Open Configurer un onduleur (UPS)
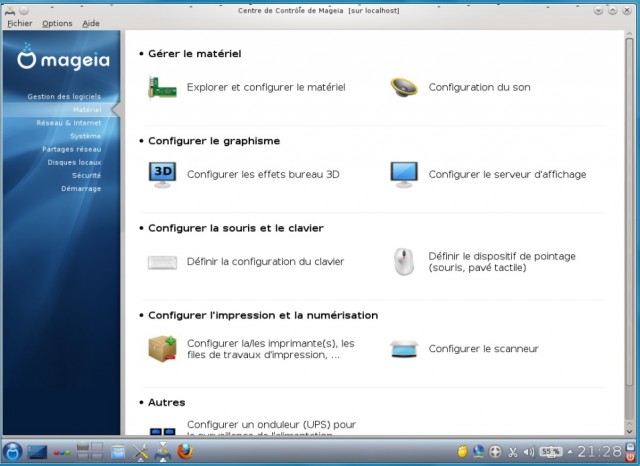The width and height of the screenshot is (640, 466). coord(271,429)
